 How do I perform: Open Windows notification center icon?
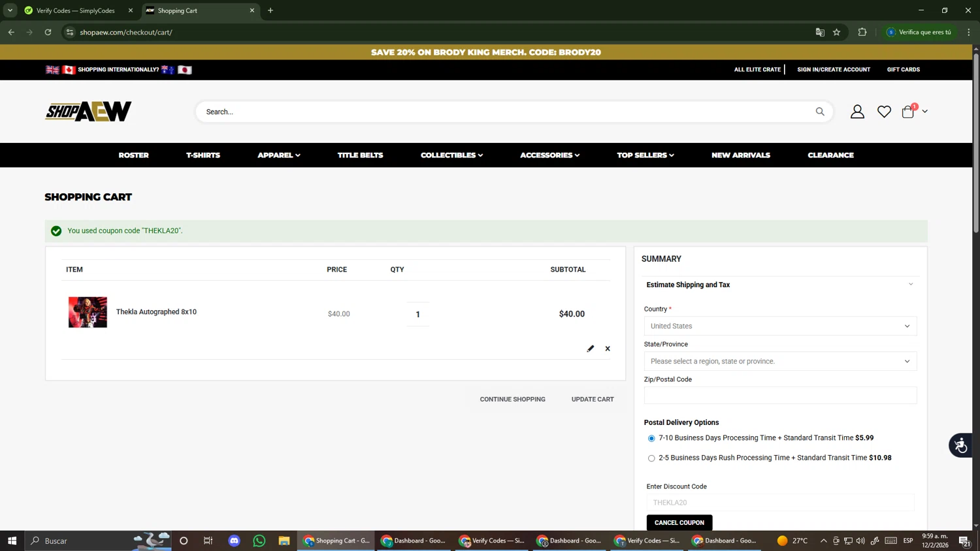(x=964, y=541)
